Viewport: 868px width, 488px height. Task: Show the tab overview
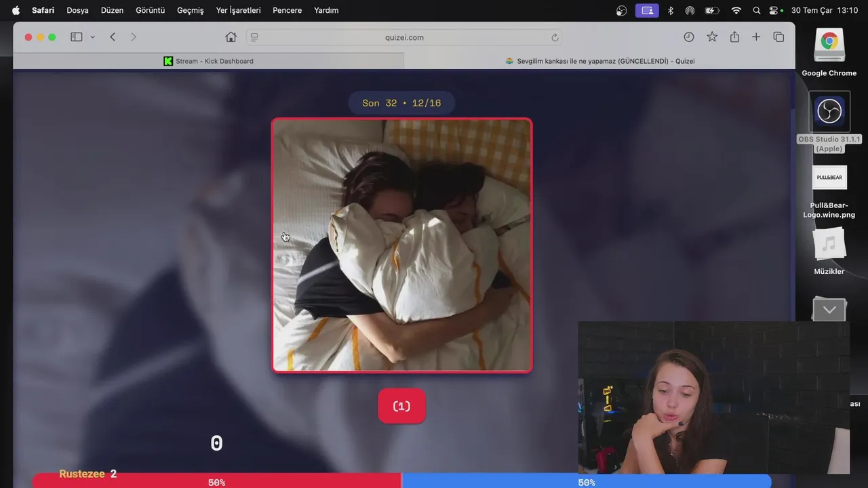click(778, 37)
